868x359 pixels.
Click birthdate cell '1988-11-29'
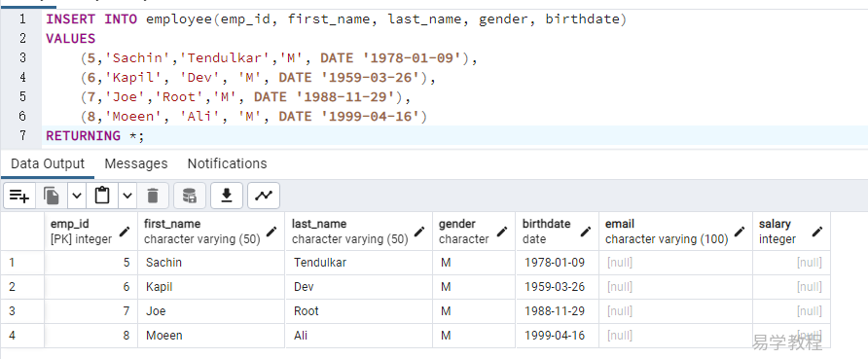pyautogui.click(x=557, y=311)
